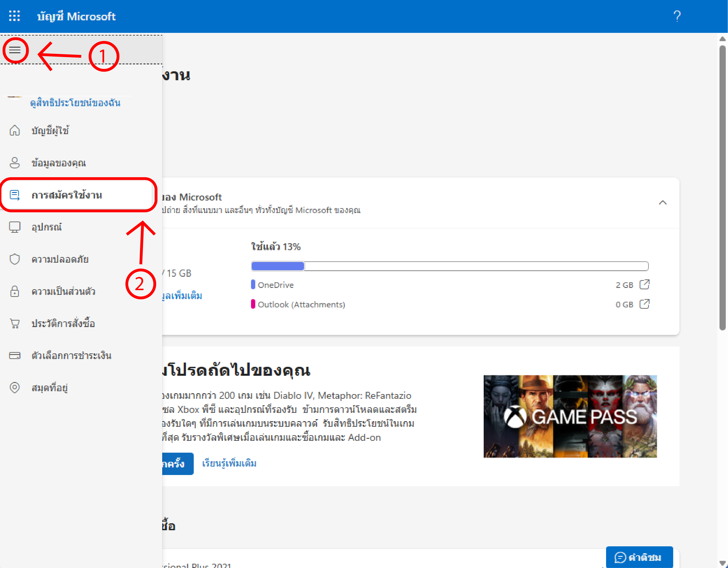
Task: Select the shield icon for ความปลอดภัย
Action: [x=15, y=259]
